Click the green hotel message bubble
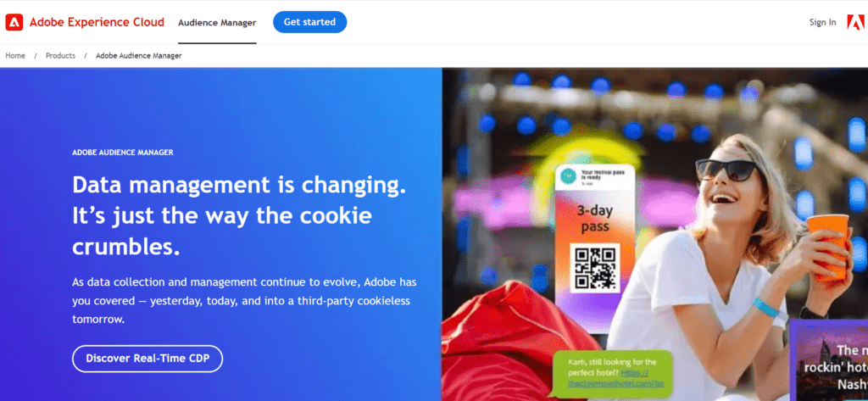868x401 pixels. [613, 373]
